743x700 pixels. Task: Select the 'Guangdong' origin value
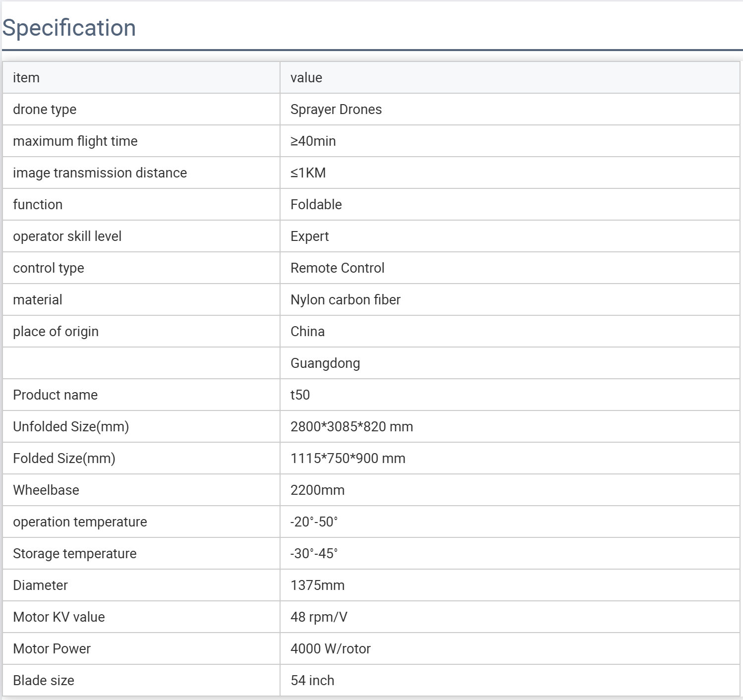coord(325,363)
